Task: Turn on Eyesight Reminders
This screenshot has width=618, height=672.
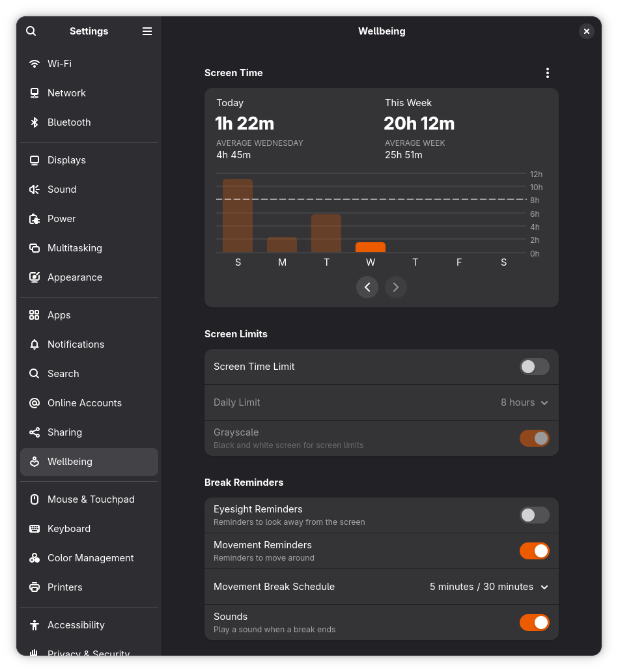Action: click(x=534, y=515)
